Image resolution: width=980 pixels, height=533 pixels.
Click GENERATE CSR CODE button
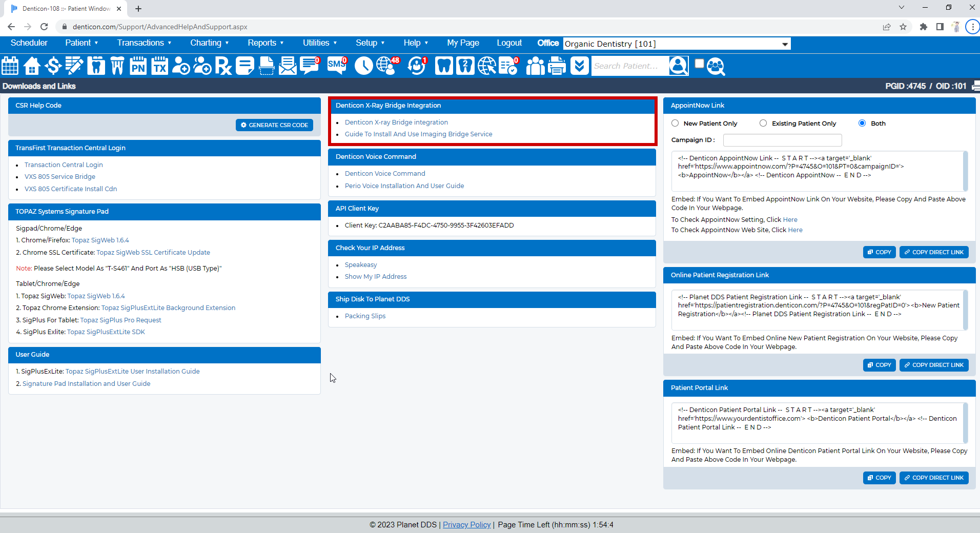pyautogui.click(x=274, y=125)
